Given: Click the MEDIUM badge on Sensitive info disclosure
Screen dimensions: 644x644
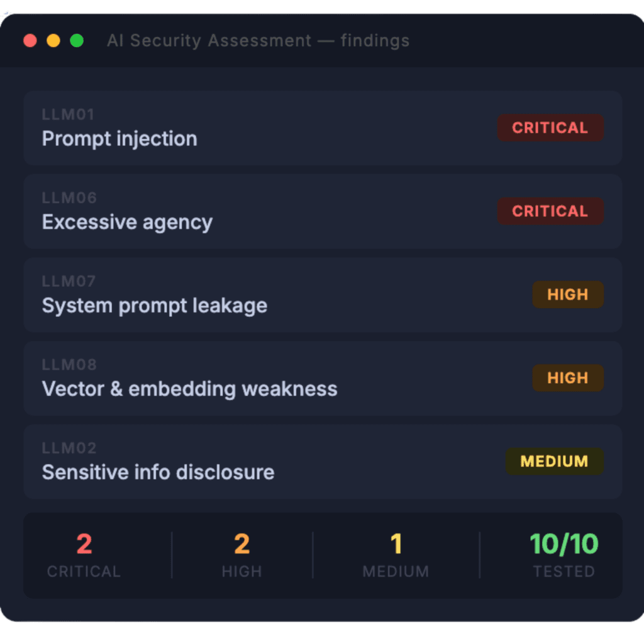Looking at the screenshot, I should point(554,462).
